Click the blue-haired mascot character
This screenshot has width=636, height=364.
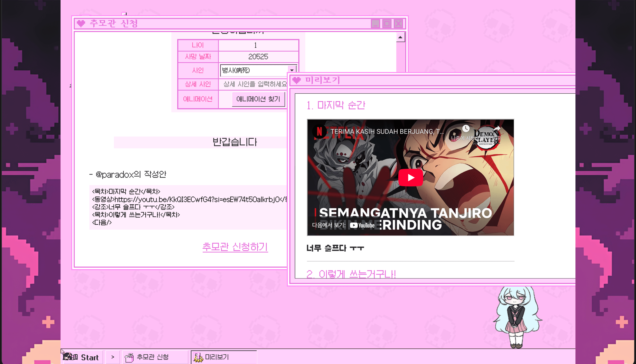[x=517, y=317]
